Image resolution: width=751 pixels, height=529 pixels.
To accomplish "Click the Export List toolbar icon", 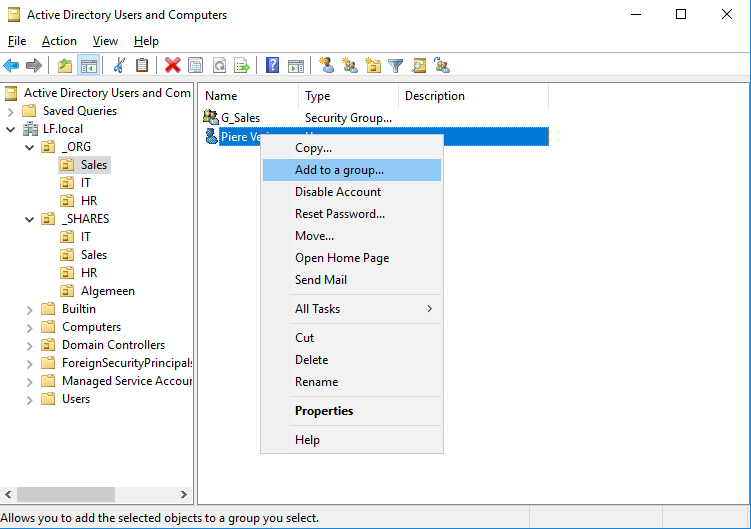I will click(242, 65).
